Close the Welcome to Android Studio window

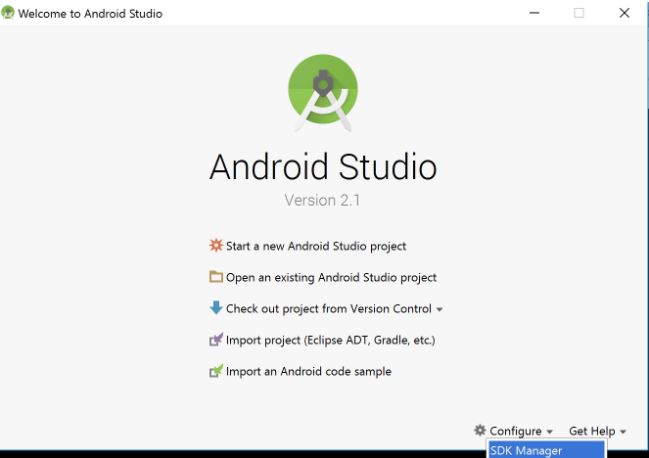pos(624,13)
